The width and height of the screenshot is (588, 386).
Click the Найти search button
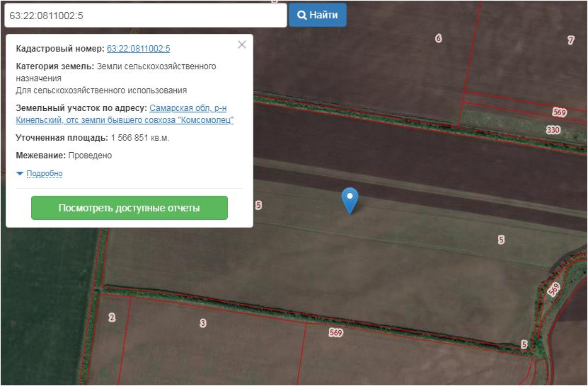pos(317,15)
